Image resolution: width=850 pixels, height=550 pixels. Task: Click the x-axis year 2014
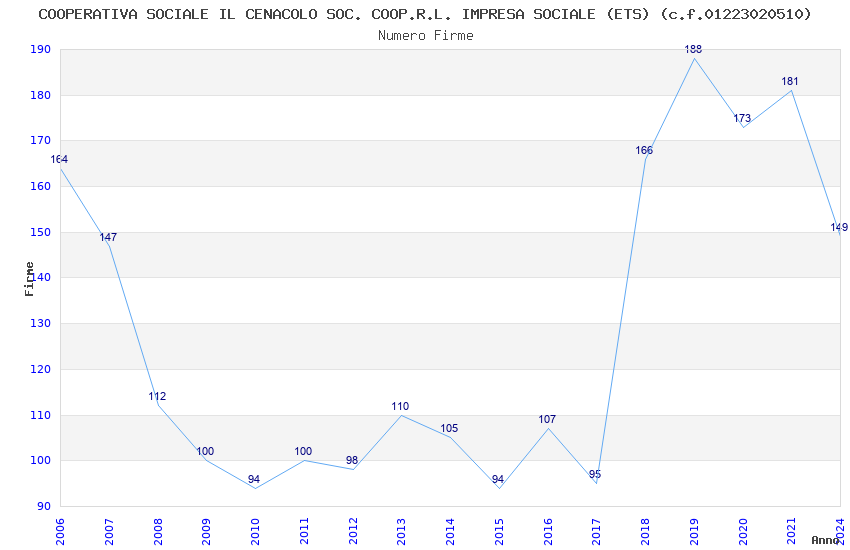coord(450,532)
